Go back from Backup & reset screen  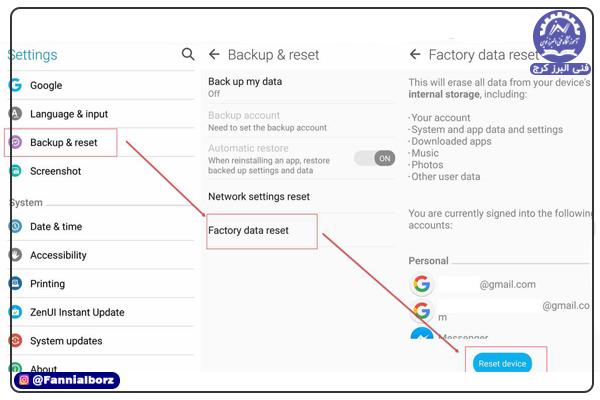pyautogui.click(x=214, y=54)
